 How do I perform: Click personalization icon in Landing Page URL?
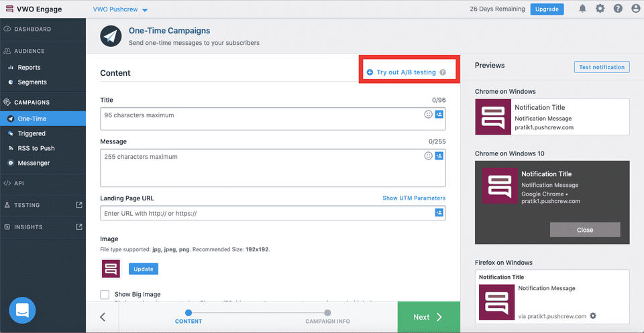pos(439,212)
